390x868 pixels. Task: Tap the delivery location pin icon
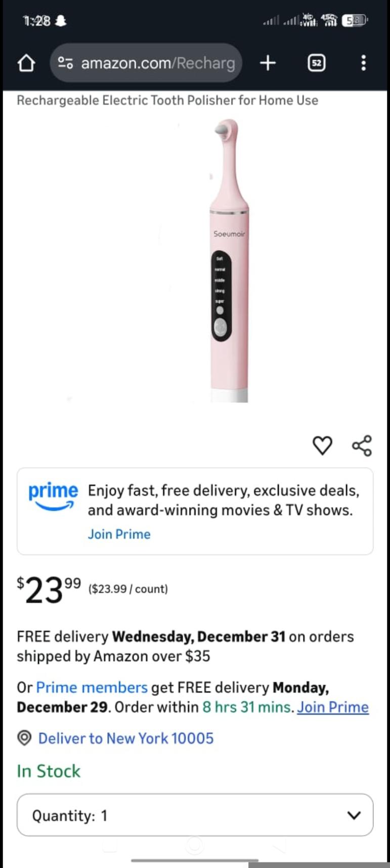point(24,738)
